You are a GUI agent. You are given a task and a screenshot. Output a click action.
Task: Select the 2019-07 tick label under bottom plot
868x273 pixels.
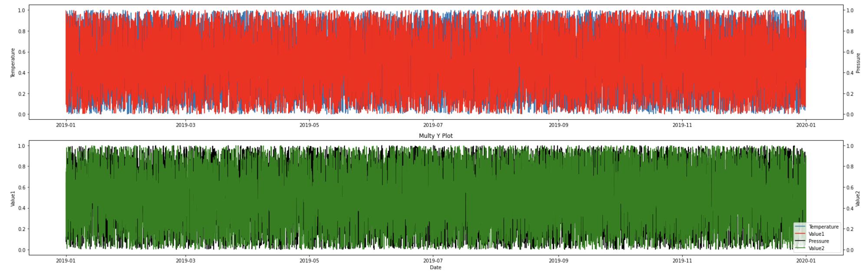[433, 260]
